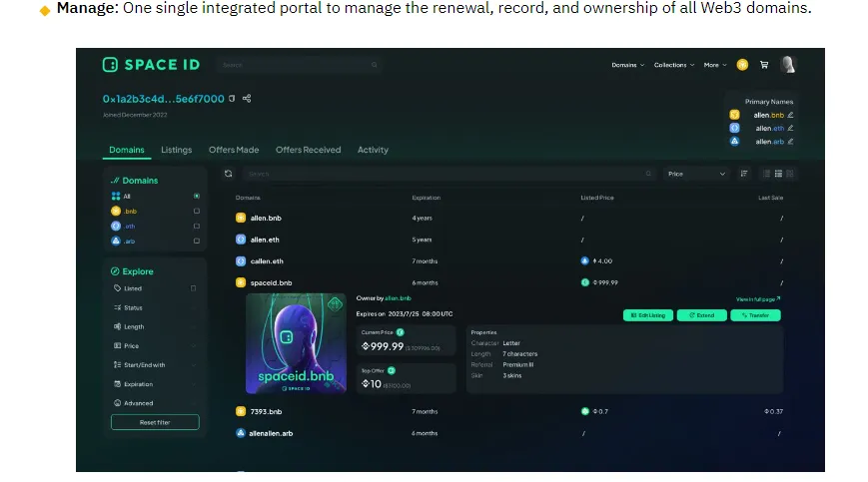Switch to grid view
The width and height of the screenshot is (868, 482).
click(x=790, y=174)
